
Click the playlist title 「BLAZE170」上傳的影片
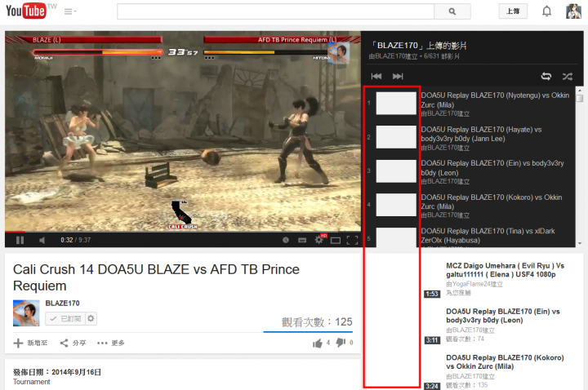[418, 46]
